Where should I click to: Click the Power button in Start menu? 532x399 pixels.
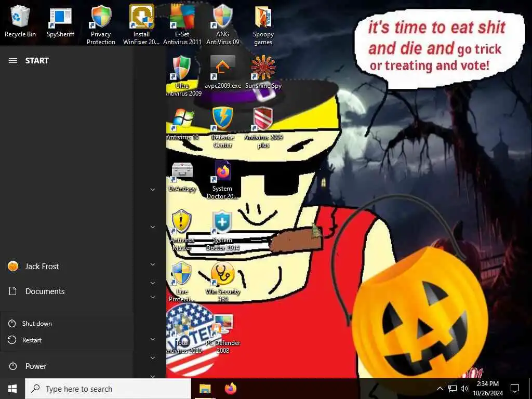tap(66, 366)
